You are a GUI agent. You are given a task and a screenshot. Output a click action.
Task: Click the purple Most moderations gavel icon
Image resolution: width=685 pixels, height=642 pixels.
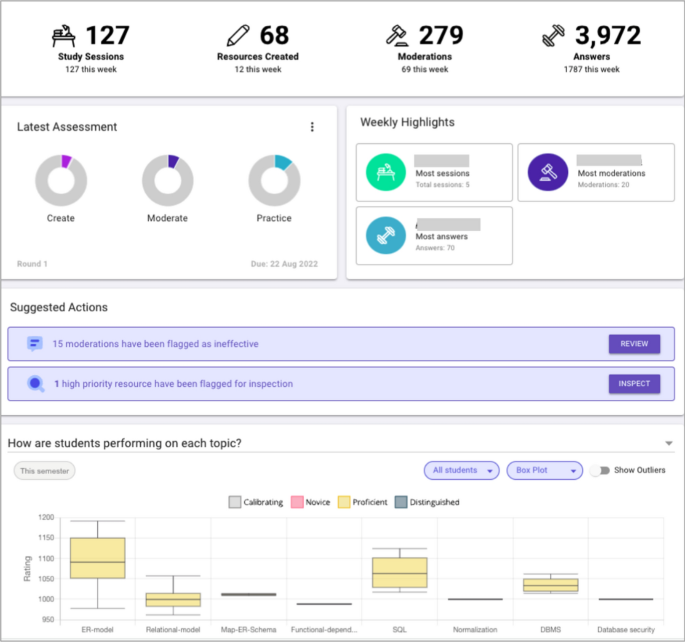(548, 173)
